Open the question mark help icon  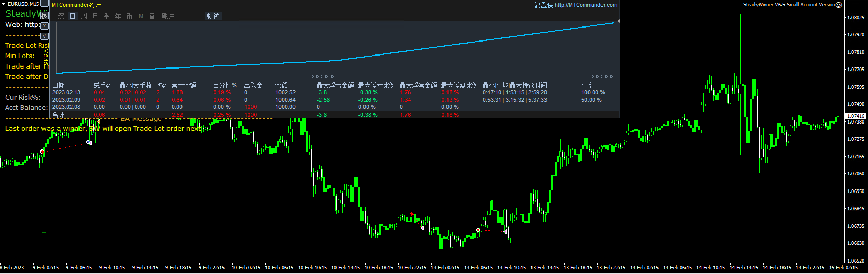coord(45,25)
